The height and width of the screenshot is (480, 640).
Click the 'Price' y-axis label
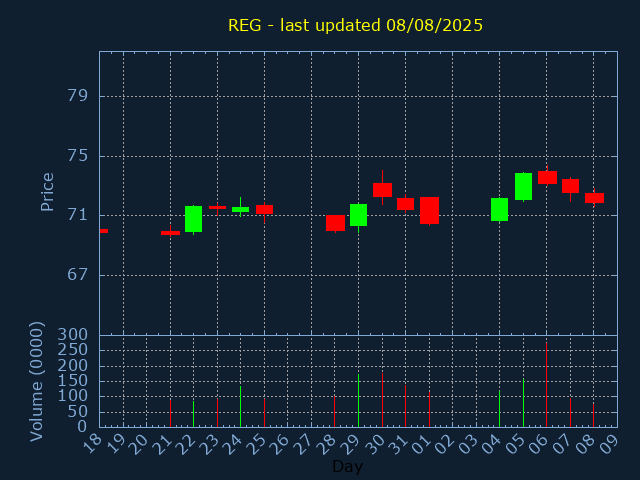coord(47,192)
